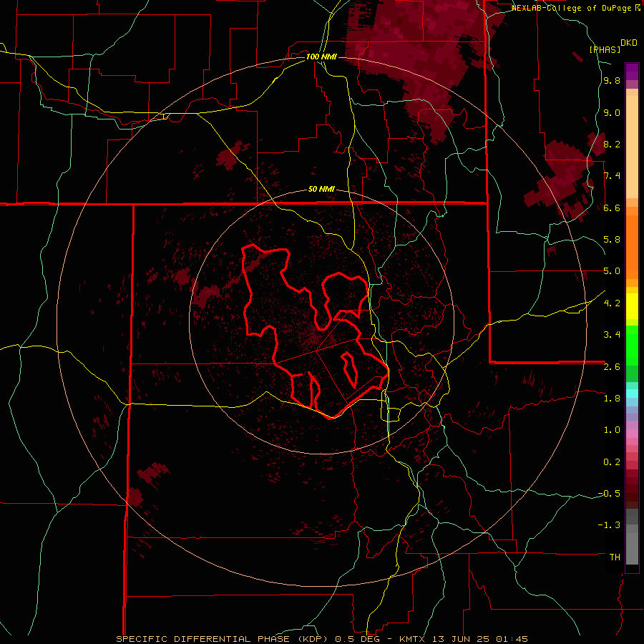The height and width of the screenshot is (644, 644).
Task: Click the 4.2 scale value
Action: pos(612,303)
